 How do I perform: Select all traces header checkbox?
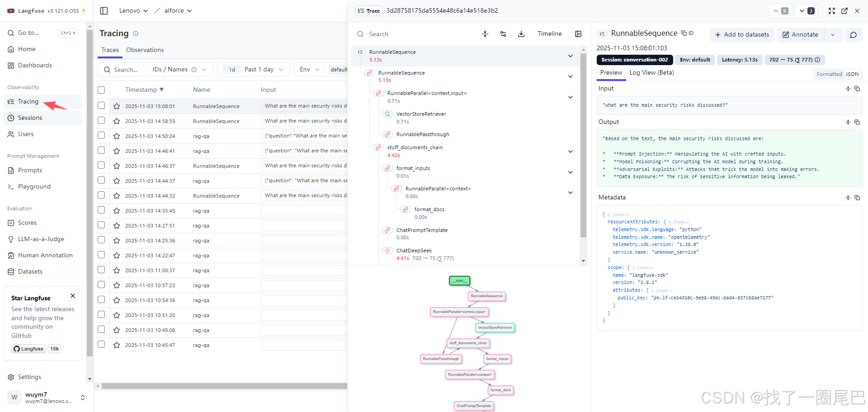pos(101,90)
